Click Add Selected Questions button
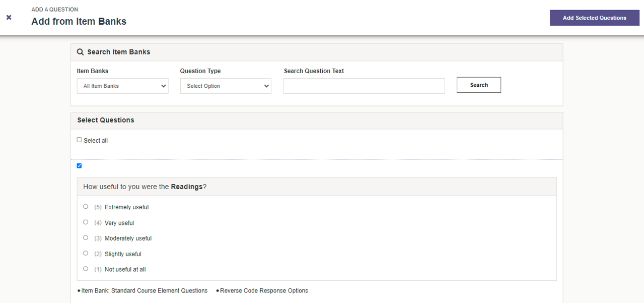This screenshot has width=644, height=303. [594, 18]
